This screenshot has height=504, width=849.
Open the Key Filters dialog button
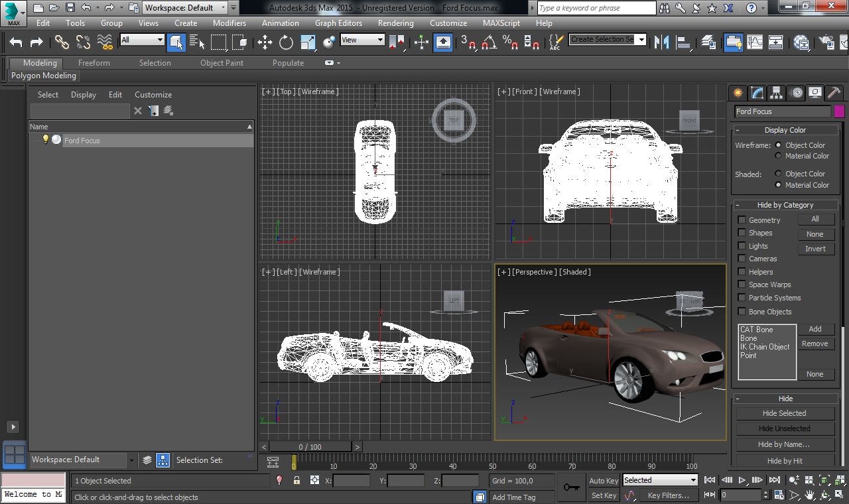[x=668, y=495]
